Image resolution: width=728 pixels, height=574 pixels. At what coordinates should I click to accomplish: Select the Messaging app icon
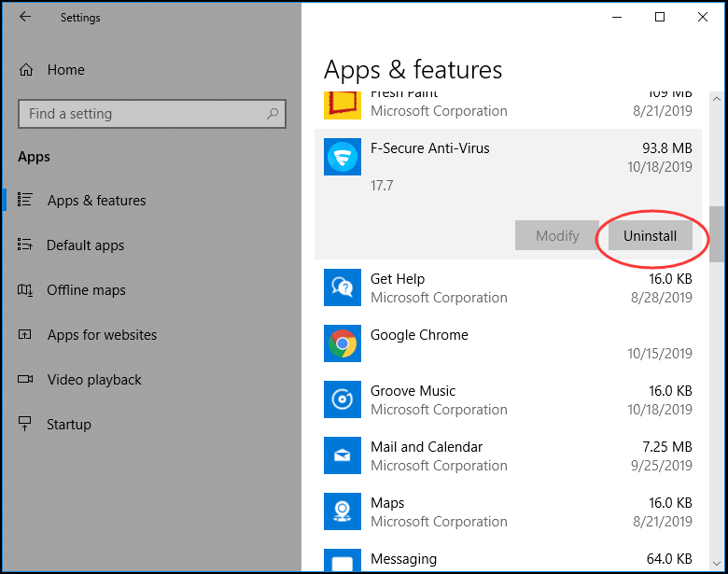click(343, 561)
